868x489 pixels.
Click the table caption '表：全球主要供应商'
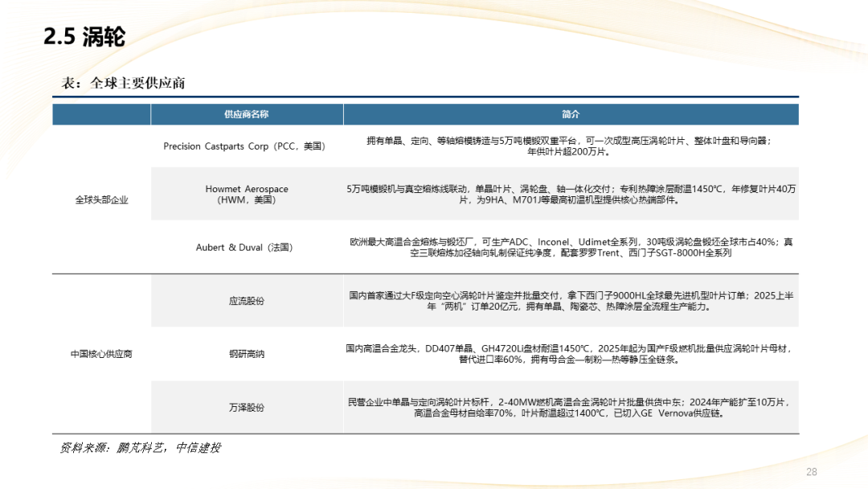123,83
